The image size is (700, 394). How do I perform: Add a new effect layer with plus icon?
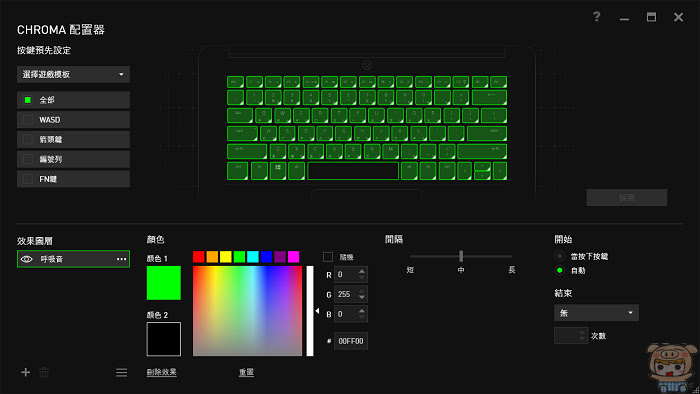[x=25, y=372]
